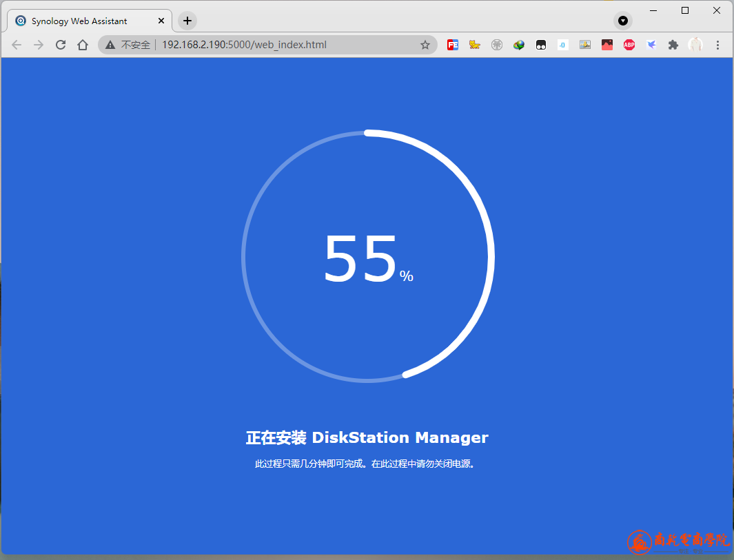Click the browser forward arrow

click(x=39, y=45)
